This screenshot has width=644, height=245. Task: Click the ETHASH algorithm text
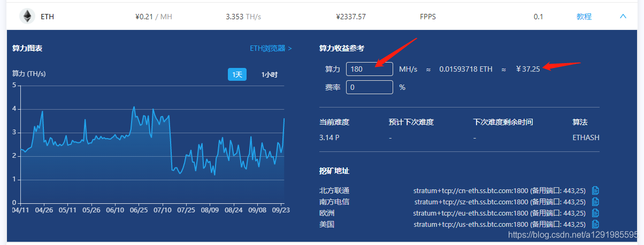point(586,137)
